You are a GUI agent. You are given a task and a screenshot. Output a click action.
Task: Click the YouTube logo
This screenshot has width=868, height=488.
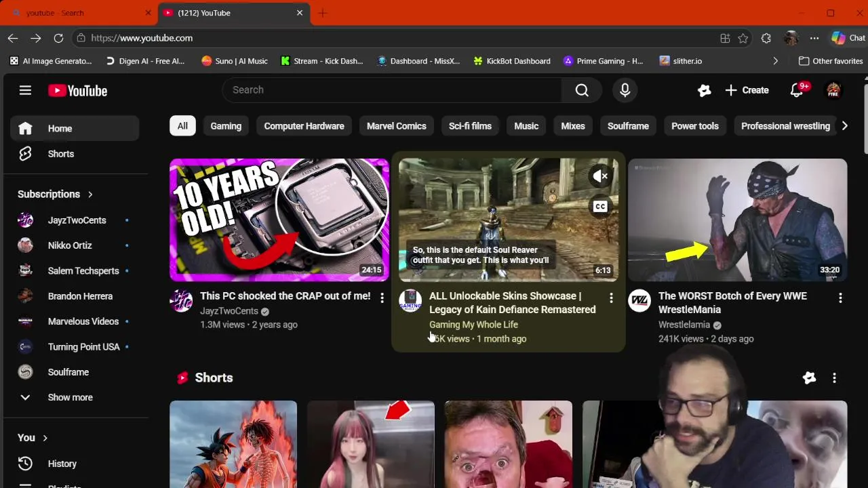pyautogui.click(x=77, y=91)
